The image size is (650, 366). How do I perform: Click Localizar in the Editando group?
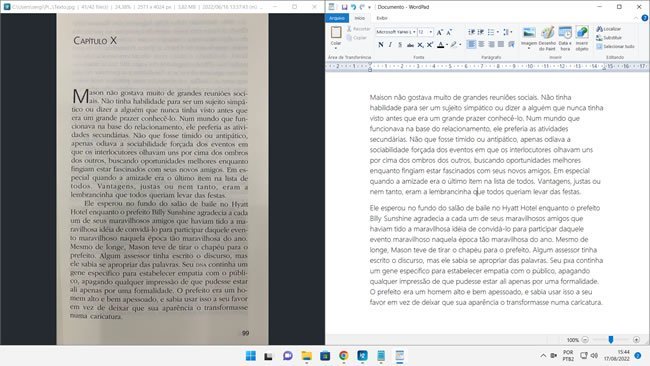(609, 29)
